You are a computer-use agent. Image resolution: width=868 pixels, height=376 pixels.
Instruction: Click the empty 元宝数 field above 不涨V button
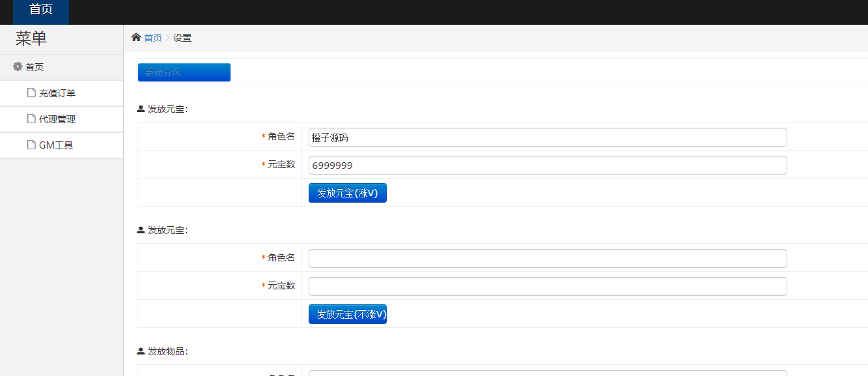pyautogui.click(x=547, y=287)
